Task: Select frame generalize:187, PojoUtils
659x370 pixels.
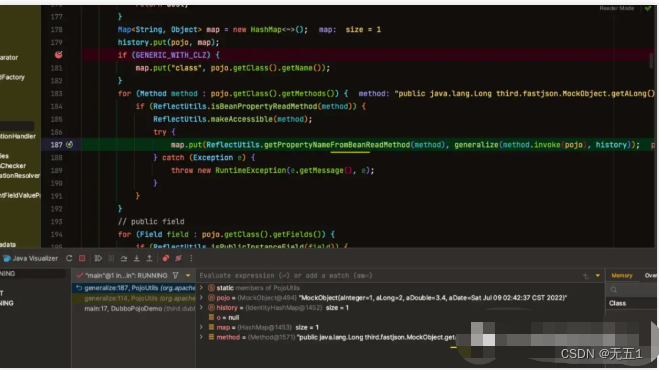Action: click(x=134, y=288)
